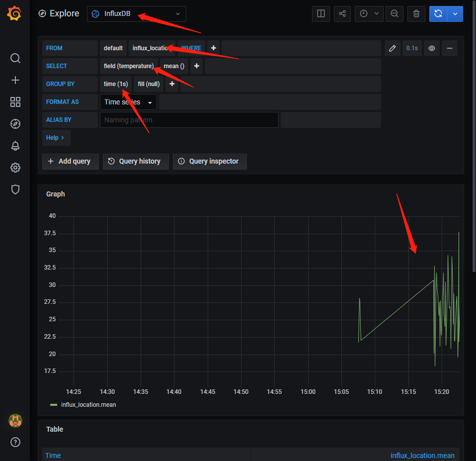Toggle query visibility with the eye icon
This screenshot has width=476, height=461.
tap(432, 48)
